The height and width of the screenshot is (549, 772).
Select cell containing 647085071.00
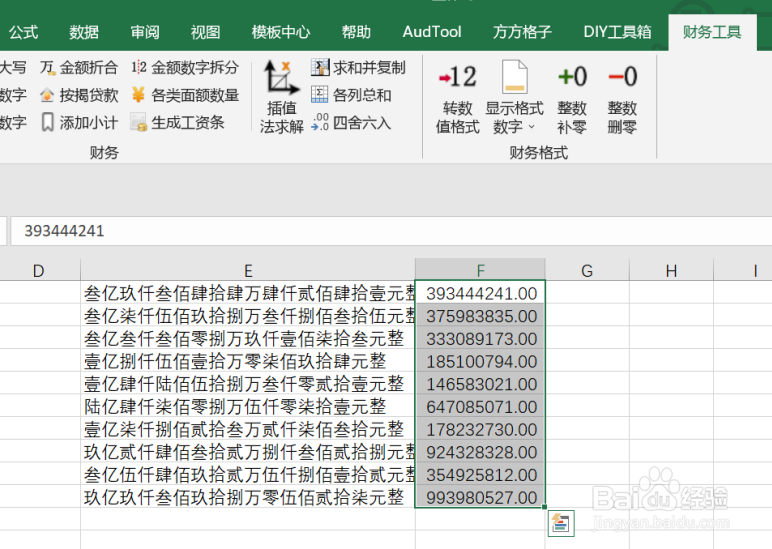[x=481, y=406]
